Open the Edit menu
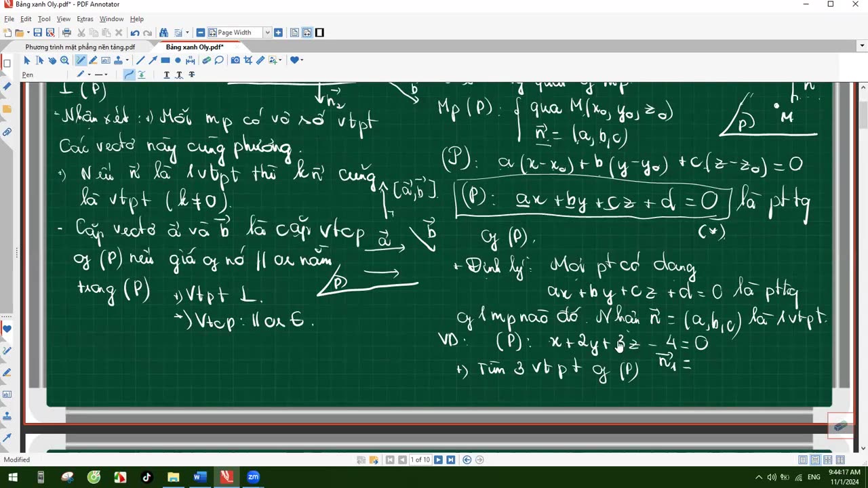Image resolution: width=868 pixels, height=488 pixels. pyautogui.click(x=26, y=19)
